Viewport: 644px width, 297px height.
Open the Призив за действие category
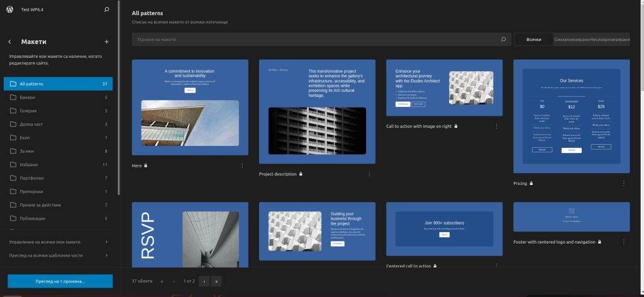pos(58,205)
